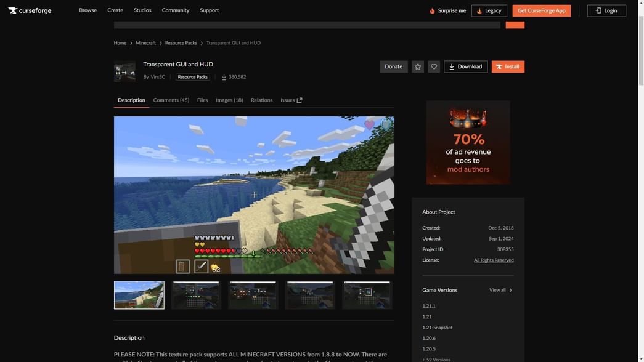
Task: Select the second screenshot thumbnail
Action: click(195, 294)
